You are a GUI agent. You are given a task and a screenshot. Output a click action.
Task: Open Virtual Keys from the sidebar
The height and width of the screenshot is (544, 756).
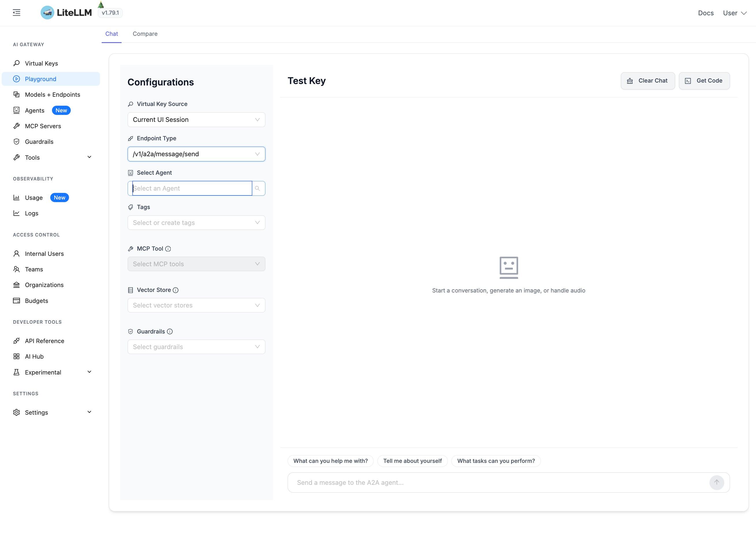[41, 63]
